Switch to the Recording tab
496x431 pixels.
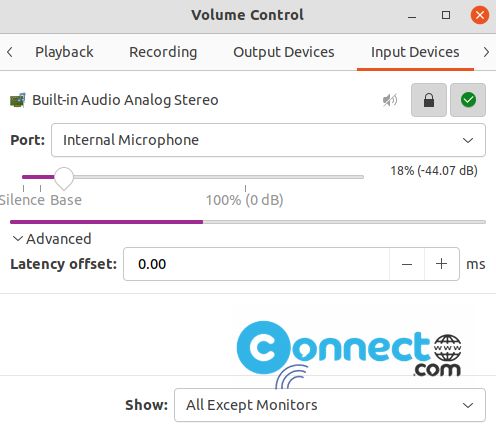tap(163, 52)
